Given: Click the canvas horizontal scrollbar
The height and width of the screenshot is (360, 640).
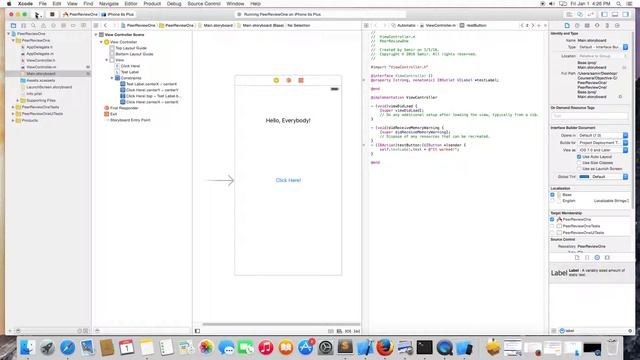Looking at the screenshot, I should coord(281,324).
